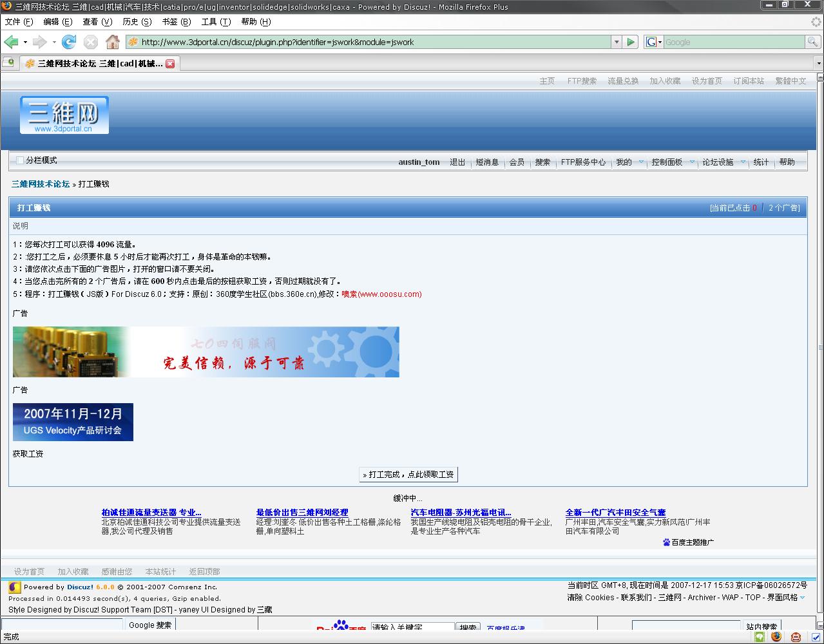Expand the 我的 dropdown menu
The width and height of the screenshot is (824, 644).
pyautogui.click(x=641, y=162)
